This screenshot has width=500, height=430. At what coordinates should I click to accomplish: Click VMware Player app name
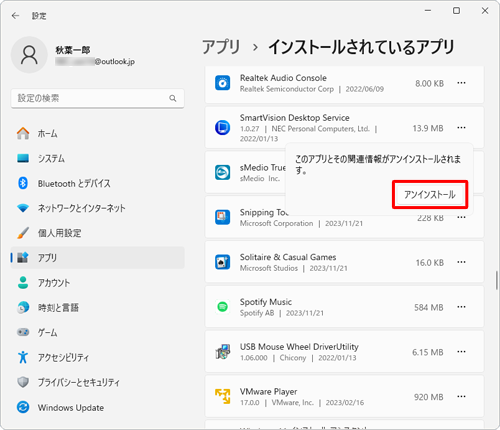tap(268, 392)
